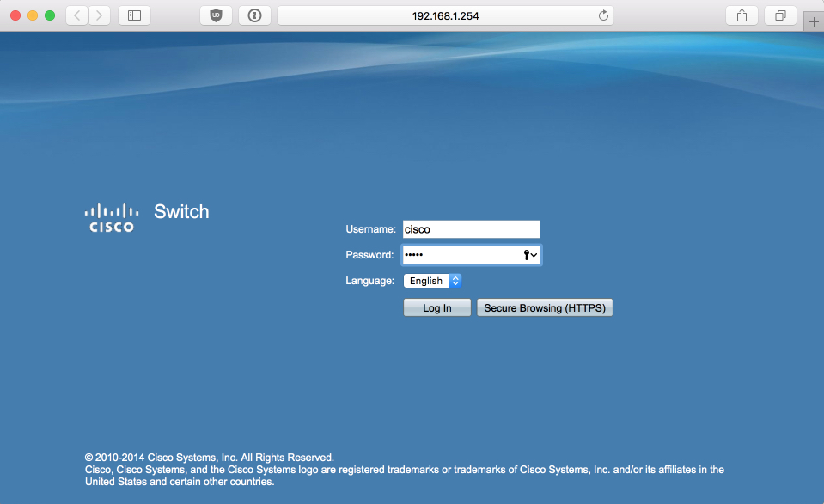Click the "Username:" label
This screenshot has width=824, height=504.
coord(370,229)
